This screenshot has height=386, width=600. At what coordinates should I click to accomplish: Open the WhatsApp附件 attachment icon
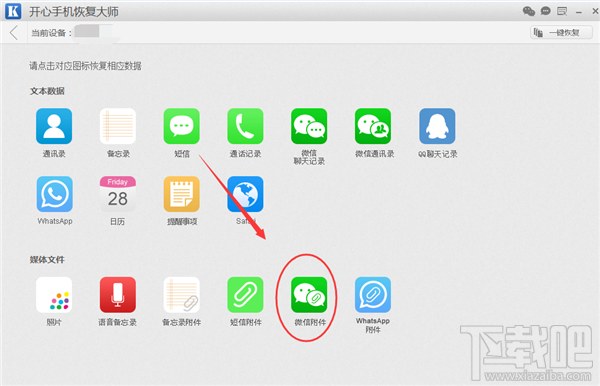click(x=373, y=295)
